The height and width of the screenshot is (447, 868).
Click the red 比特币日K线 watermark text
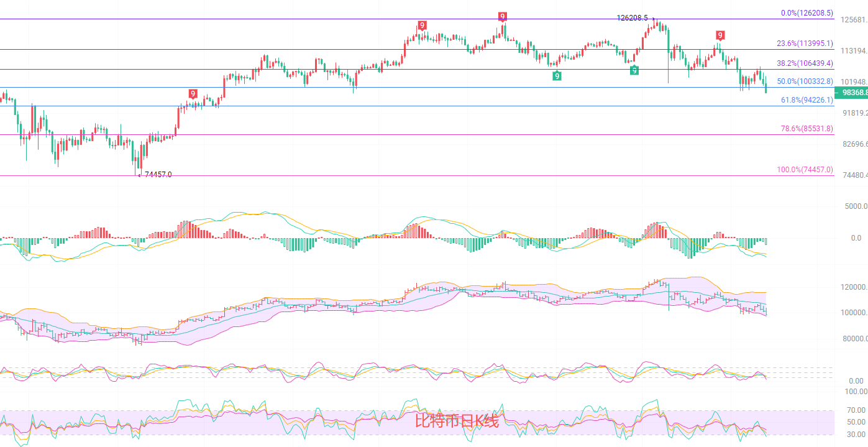click(457, 422)
